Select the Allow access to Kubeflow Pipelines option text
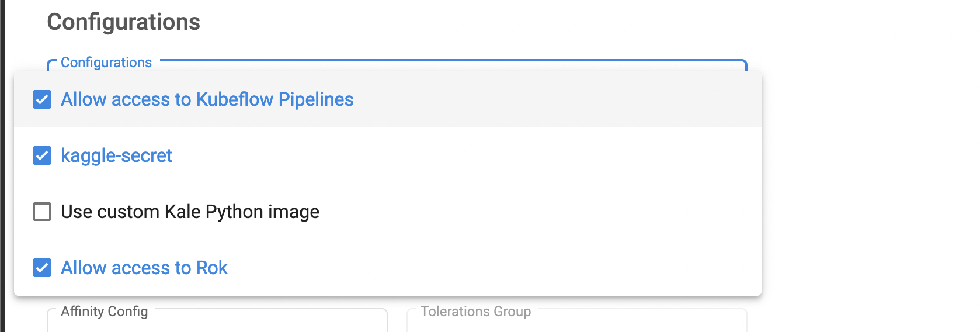Image resolution: width=980 pixels, height=332 pixels. pos(207,99)
